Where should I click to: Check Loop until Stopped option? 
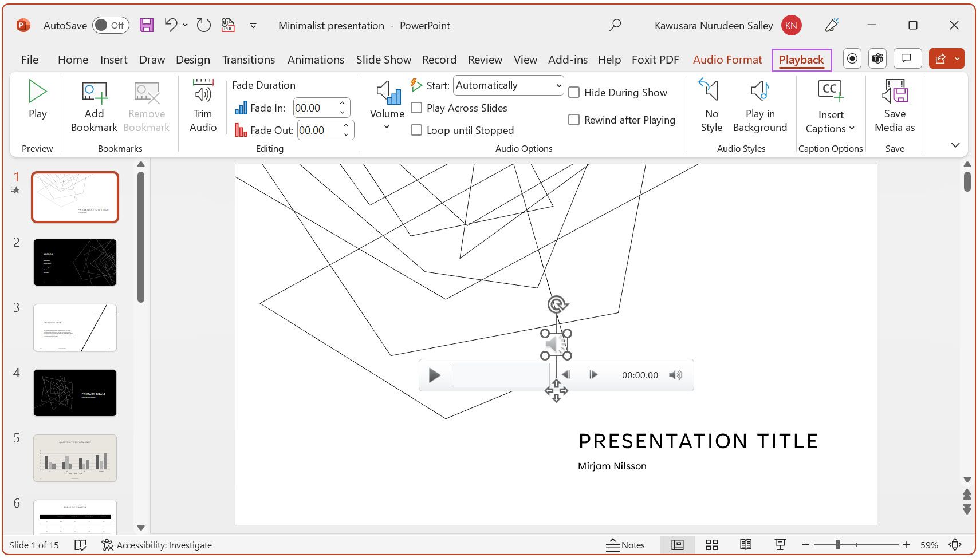[x=417, y=130]
